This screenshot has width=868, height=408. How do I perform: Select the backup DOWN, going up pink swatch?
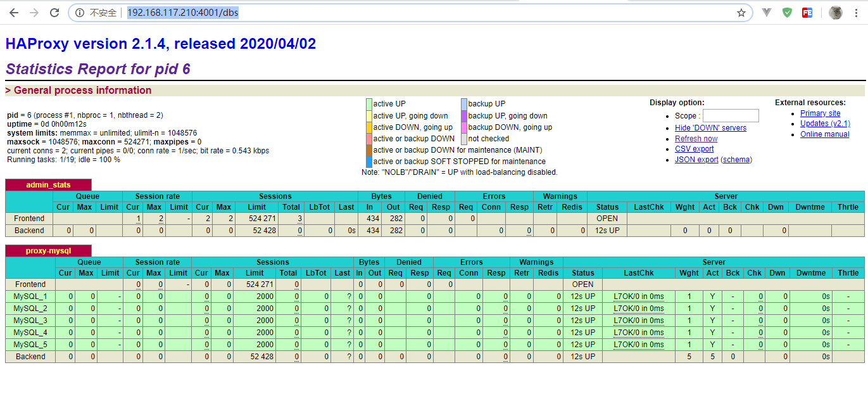coord(464,127)
